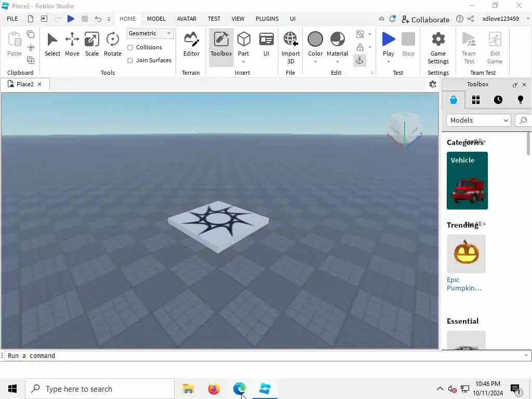
Task: Apply Color to selection
Action: pos(315,44)
